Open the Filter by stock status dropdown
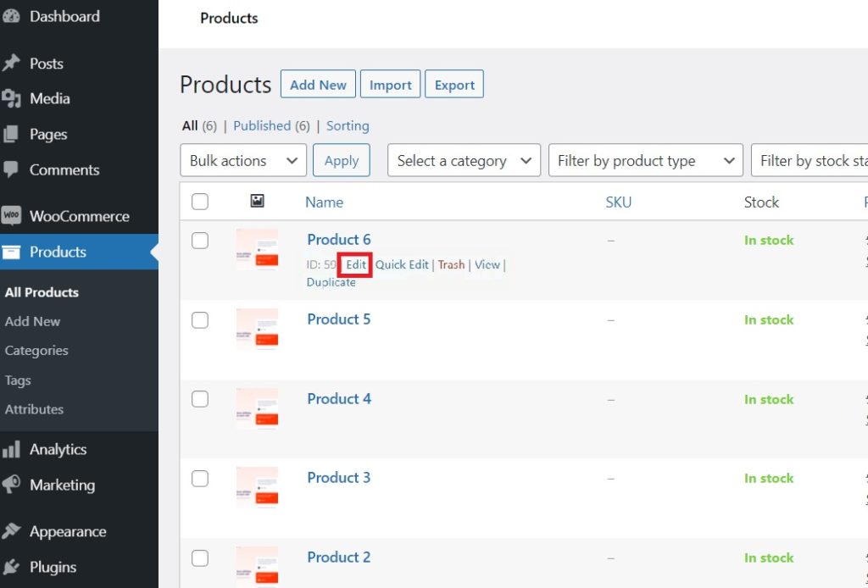Image resolution: width=868 pixels, height=588 pixels. 810,160
